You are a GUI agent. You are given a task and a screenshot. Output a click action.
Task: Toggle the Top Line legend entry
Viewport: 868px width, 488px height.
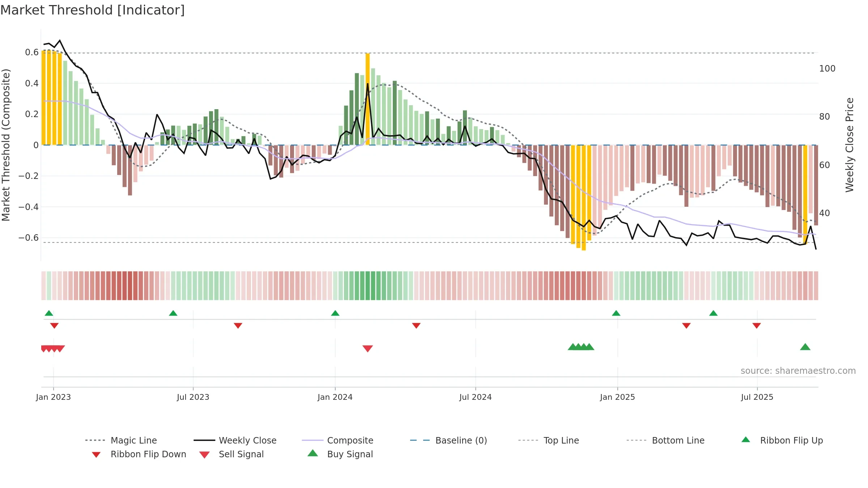click(x=549, y=440)
